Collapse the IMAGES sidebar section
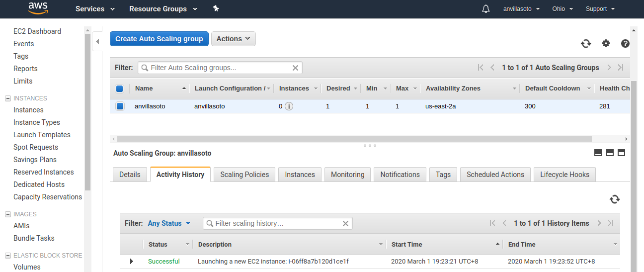 pos(8,214)
